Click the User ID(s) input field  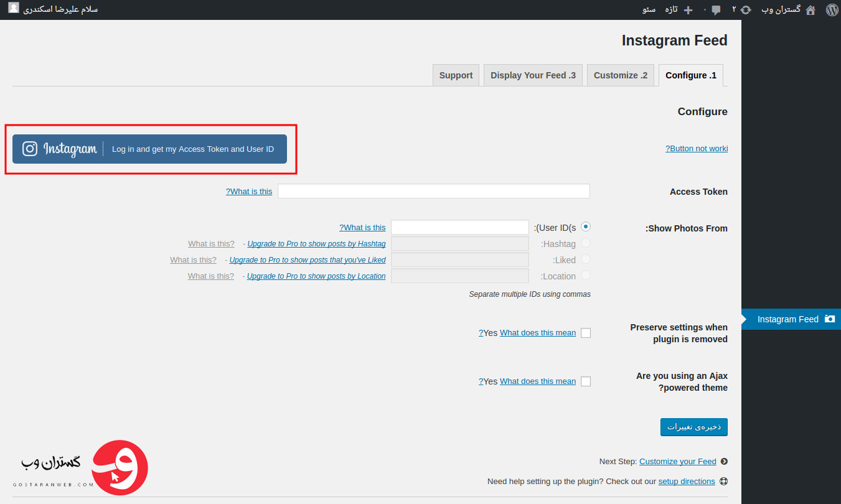coord(460,227)
